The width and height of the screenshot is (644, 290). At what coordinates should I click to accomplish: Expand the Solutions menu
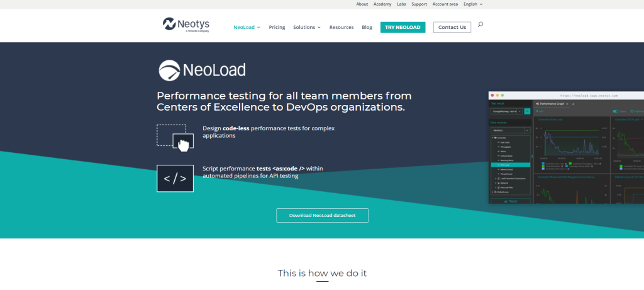pyautogui.click(x=307, y=28)
